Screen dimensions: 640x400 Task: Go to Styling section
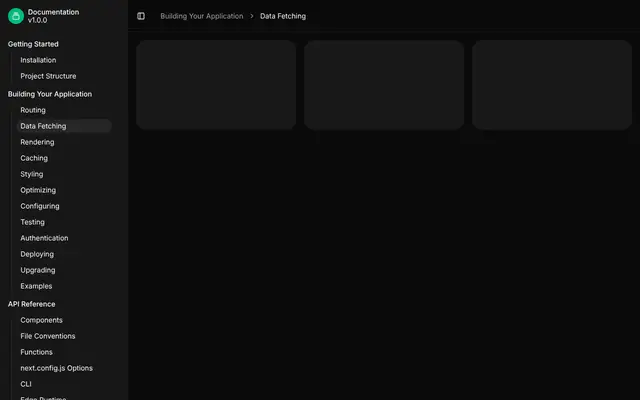coord(32,174)
